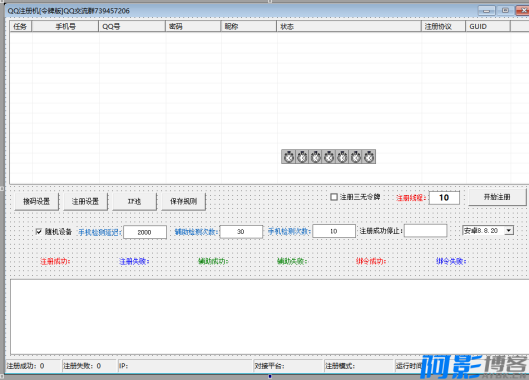Select the sixth timer icon
The image size is (529, 380).
point(355,157)
